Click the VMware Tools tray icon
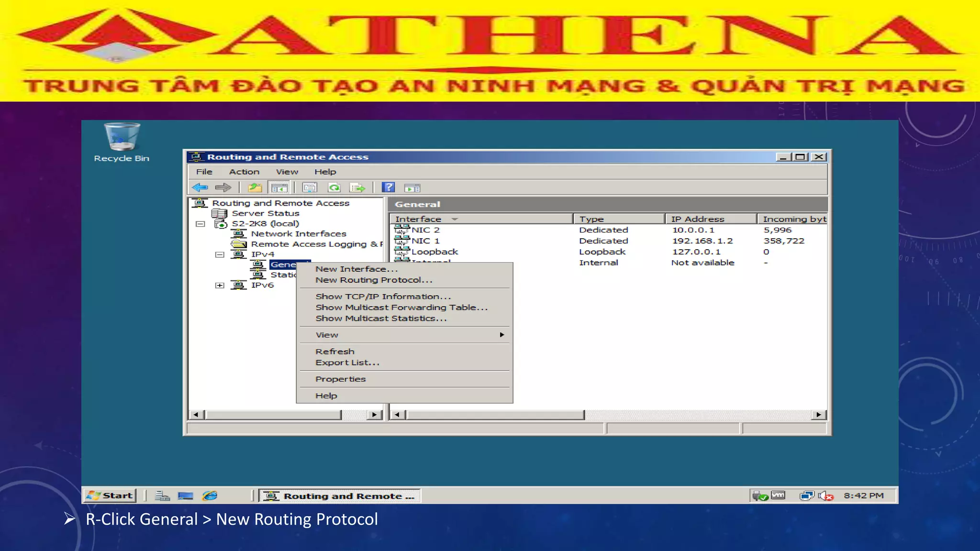 [x=778, y=495]
